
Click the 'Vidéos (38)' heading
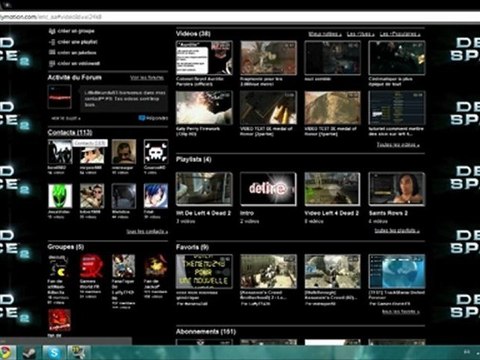point(193,34)
